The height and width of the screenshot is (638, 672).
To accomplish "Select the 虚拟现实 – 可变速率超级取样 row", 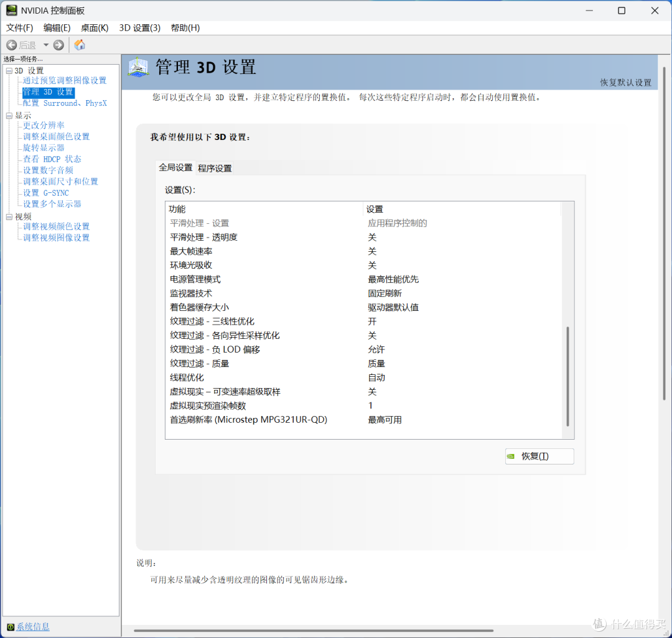I will (x=363, y=392).
